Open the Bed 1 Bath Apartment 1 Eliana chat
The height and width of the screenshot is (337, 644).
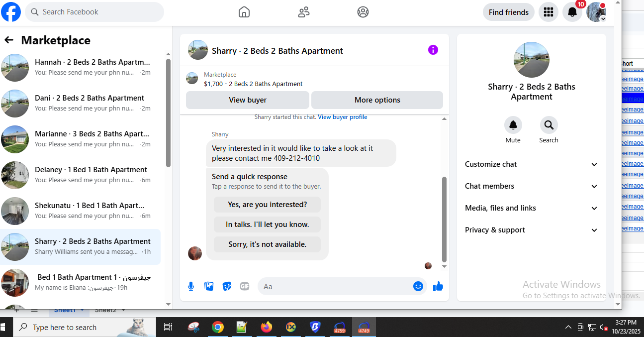[80, 283]
